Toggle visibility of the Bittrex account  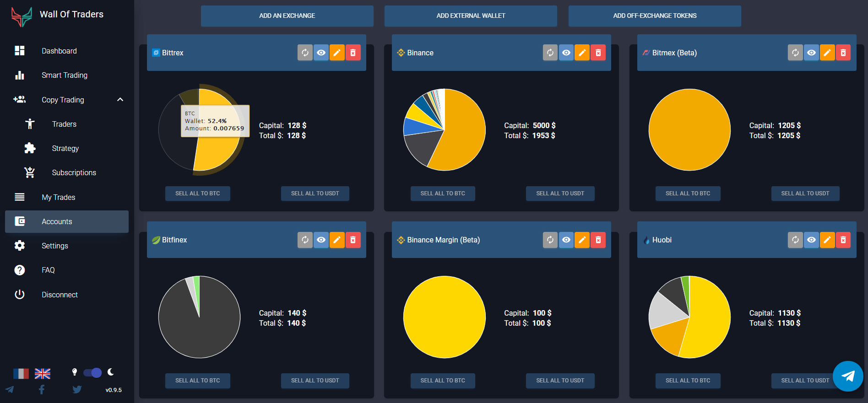(x=321, y=53)
